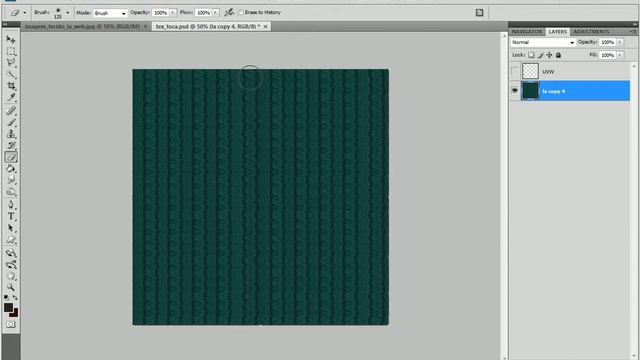The width and height of the screenshot is (640, 360).
Task: Select the 3D Rotate tool
Action: tap(11, 253)
